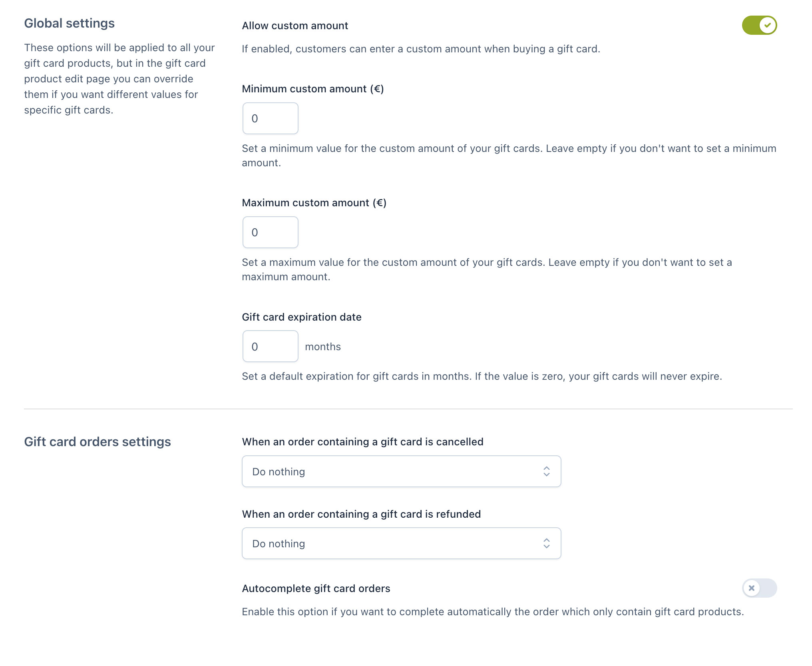Enable Autocomplete gift card orders switch
812x666 pixels.
pyautogui.click(x=759, y=588)
